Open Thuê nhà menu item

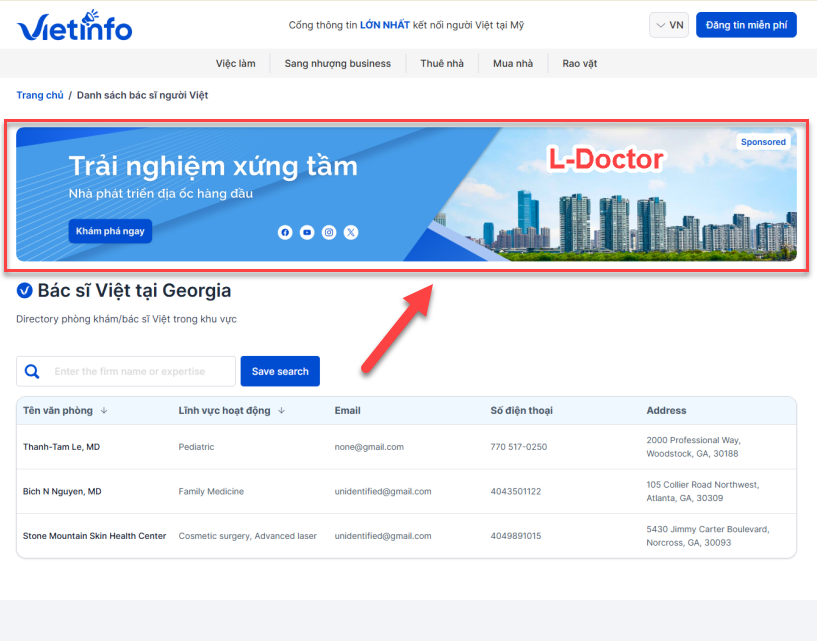[442, 64]
